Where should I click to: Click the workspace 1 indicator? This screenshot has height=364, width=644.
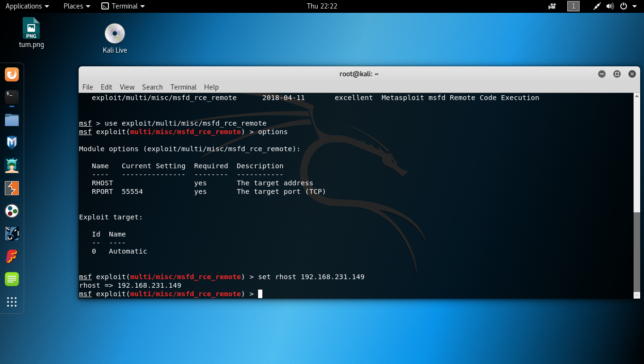[x=573, y=6]
